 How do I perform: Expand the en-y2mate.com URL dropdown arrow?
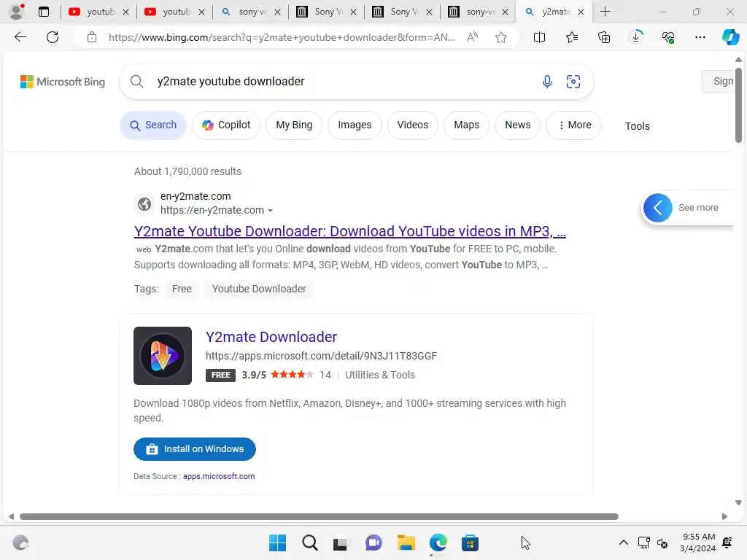pos(270,211)
